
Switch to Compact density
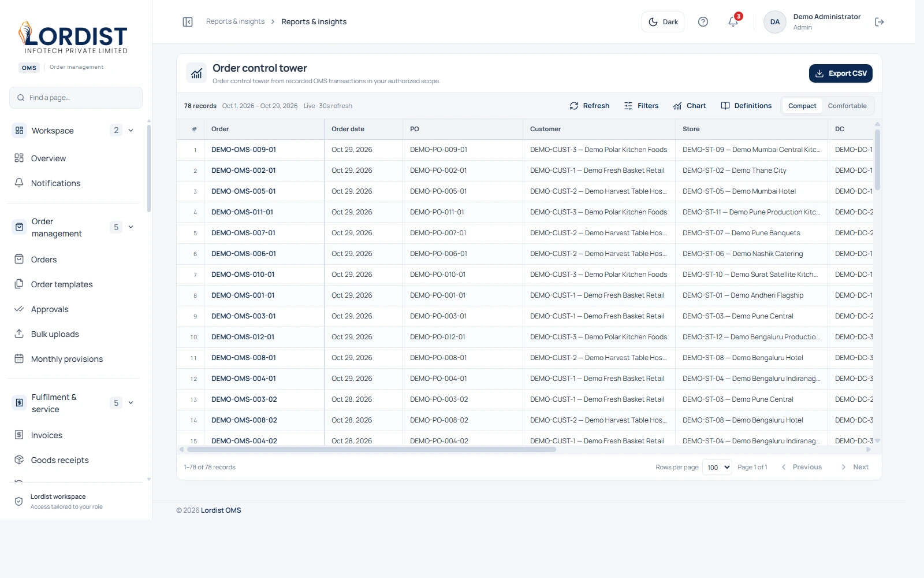802,106
